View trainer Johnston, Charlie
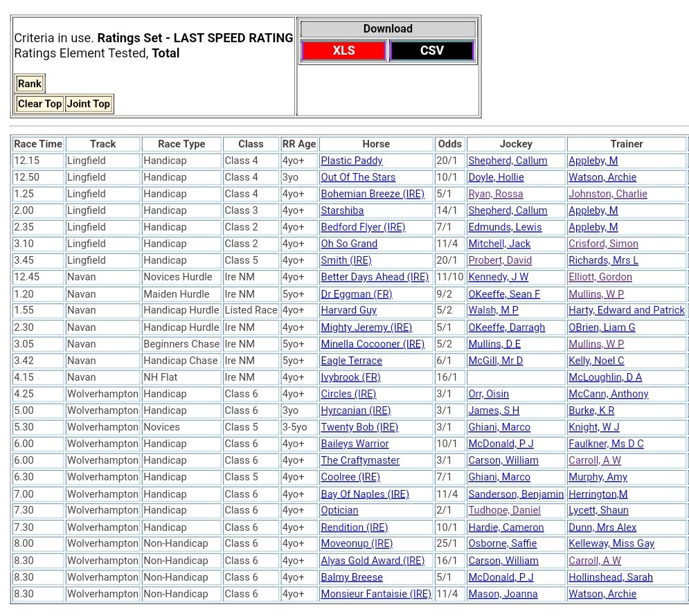The width and height of the screenshot is (689, 616). click(x=607, y=194)
